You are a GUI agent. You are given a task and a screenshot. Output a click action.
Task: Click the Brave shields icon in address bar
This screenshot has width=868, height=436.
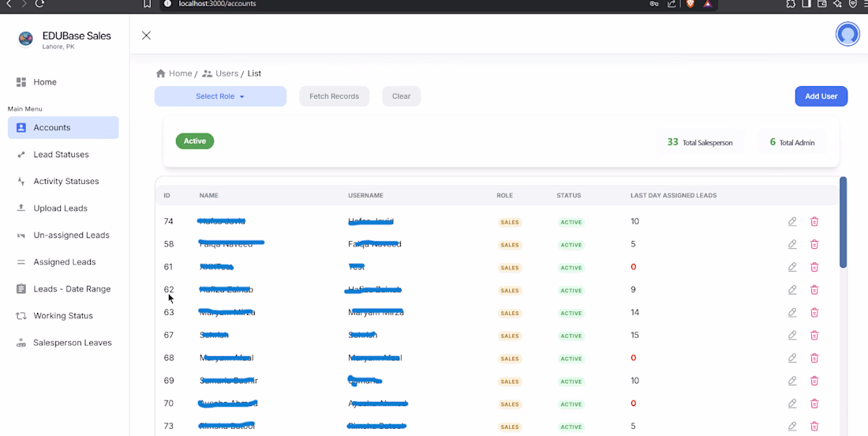tap(690, 4)
